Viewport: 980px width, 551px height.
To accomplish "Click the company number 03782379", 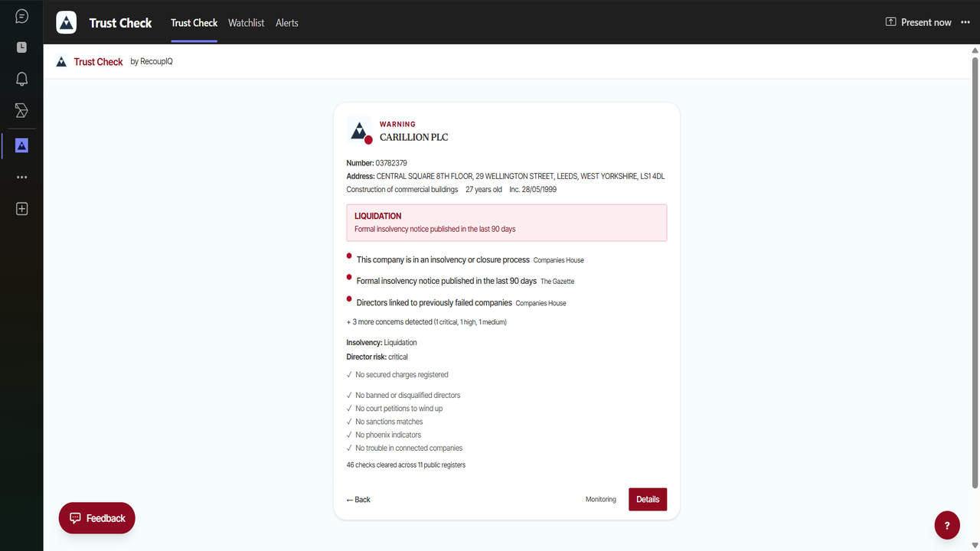I will 391,163.
